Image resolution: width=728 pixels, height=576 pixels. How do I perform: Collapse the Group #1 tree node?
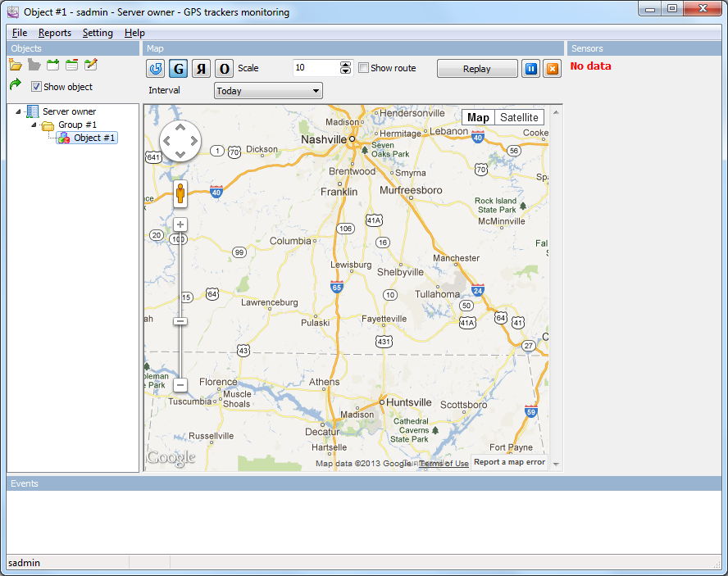(x=34, y=125)
